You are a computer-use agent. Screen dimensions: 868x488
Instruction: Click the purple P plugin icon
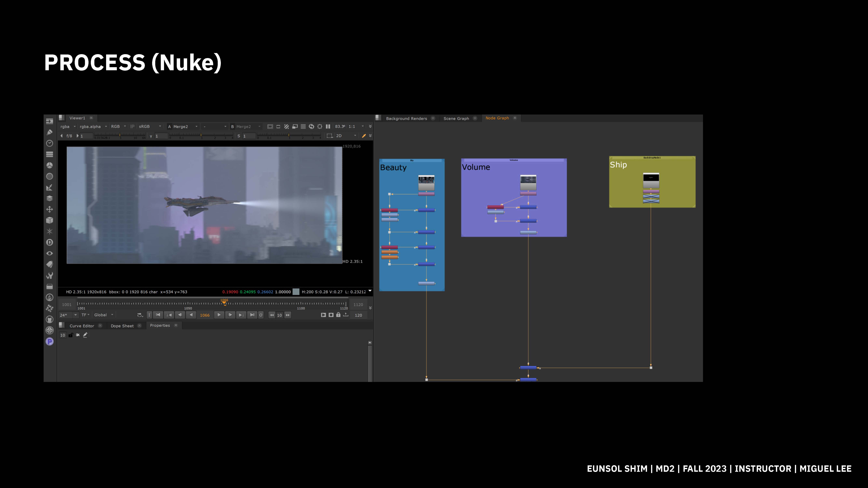49,341
